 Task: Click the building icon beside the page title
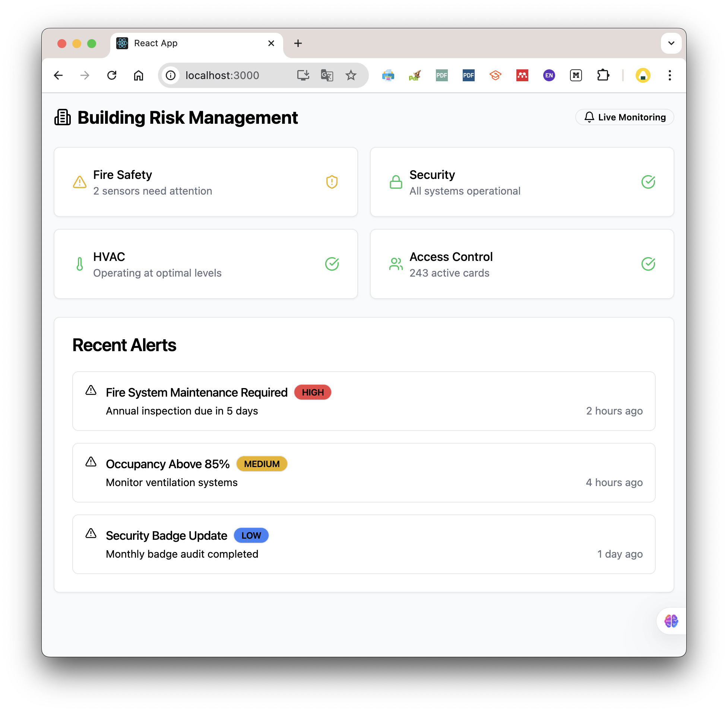click(63, 117)
